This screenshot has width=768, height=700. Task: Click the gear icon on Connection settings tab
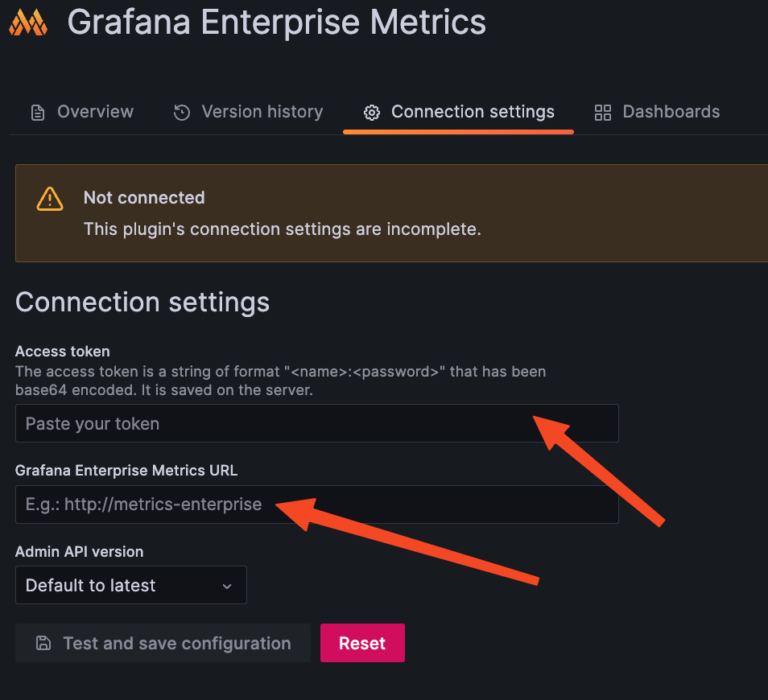[371, 112]
